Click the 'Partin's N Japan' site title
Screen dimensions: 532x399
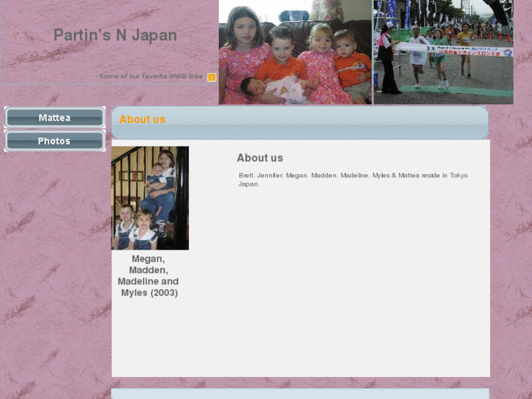[x=116, y=35]
